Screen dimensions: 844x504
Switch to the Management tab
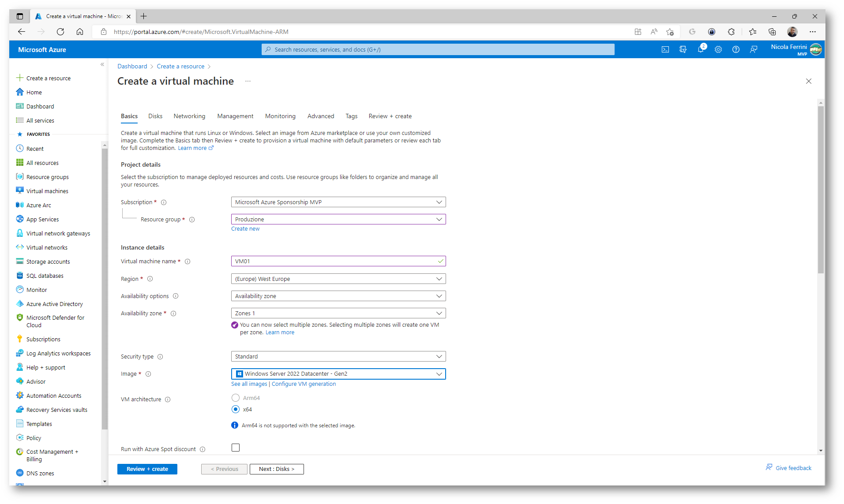[x=235, y=116]
